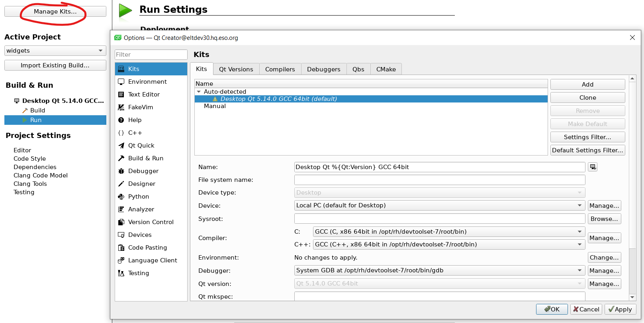The width and height of the screenshot is (644, 323).
Task: Select the FakeVim category icon
Action: (x=121, y=107)
